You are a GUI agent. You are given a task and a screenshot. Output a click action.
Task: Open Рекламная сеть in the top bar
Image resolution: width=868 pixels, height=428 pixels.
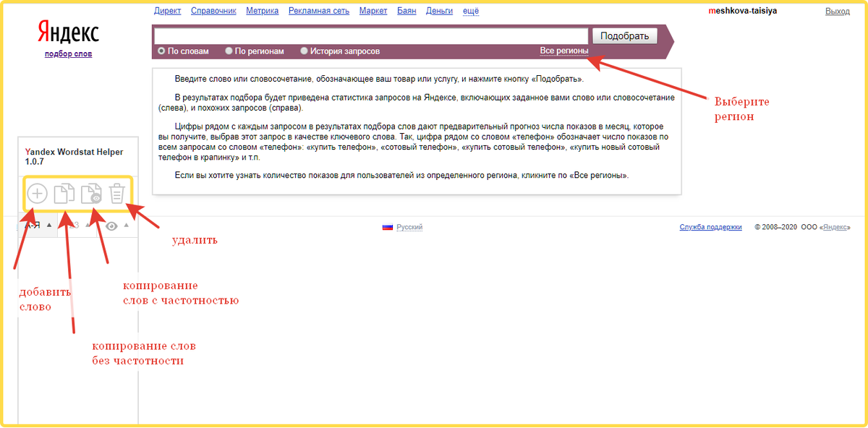click(318, 11)
